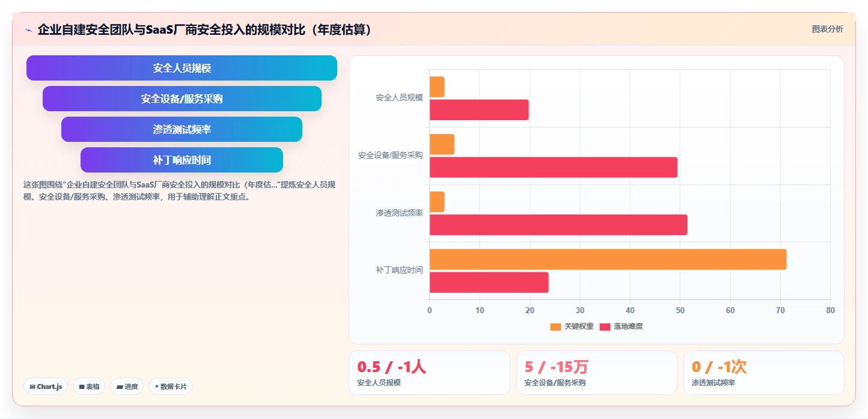
Task: Click the x-axis tick labeled 70
Action: point(780,310)
